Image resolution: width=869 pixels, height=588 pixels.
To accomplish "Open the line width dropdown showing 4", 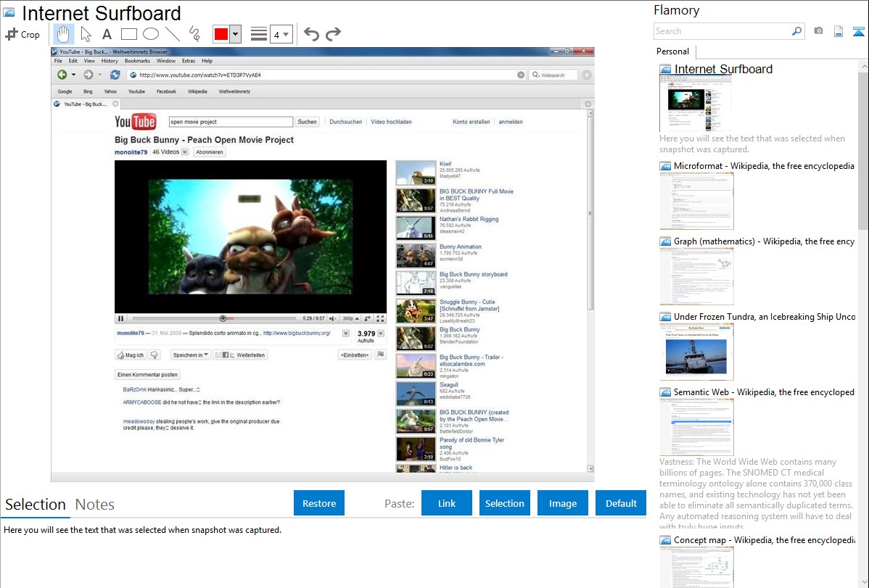I will 281,34.
